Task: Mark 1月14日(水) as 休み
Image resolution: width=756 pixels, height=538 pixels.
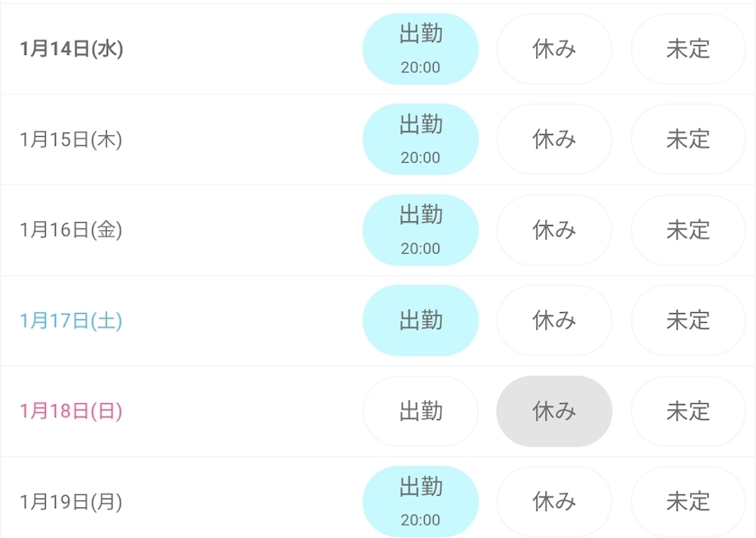Action: pos(554,49)
